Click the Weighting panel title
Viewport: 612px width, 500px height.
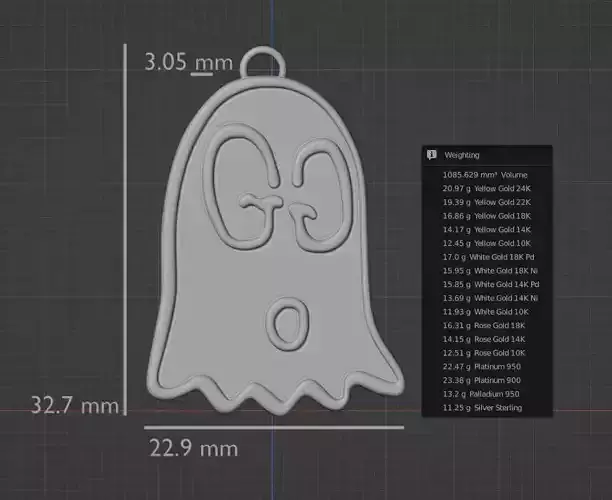tap(462, 155)
